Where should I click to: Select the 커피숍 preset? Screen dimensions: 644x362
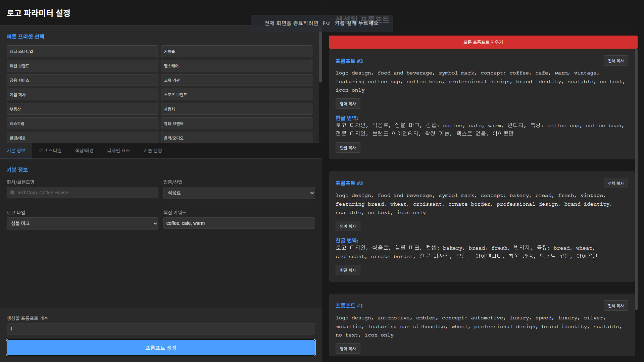pyautogui.click(x=237, y=51)
